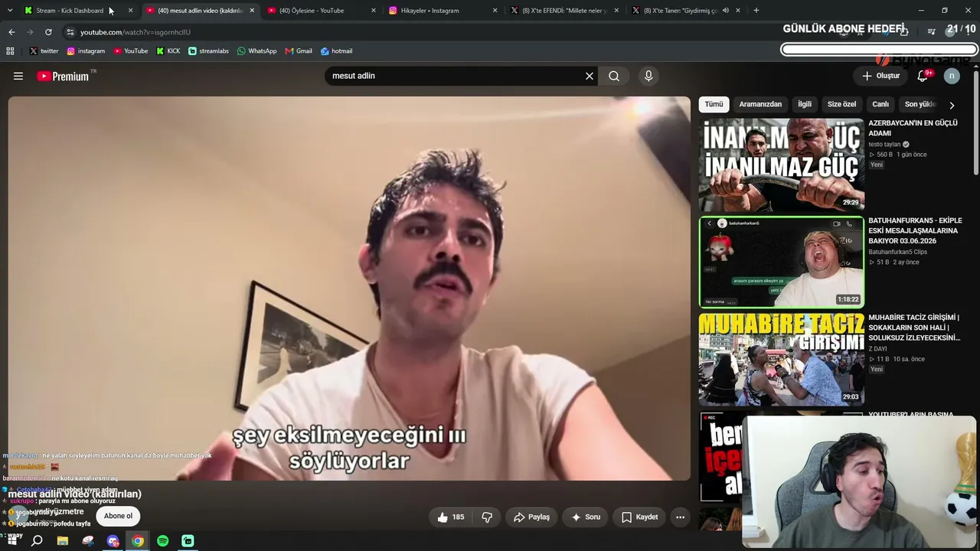Click the magnifier search button

[614, 76]
